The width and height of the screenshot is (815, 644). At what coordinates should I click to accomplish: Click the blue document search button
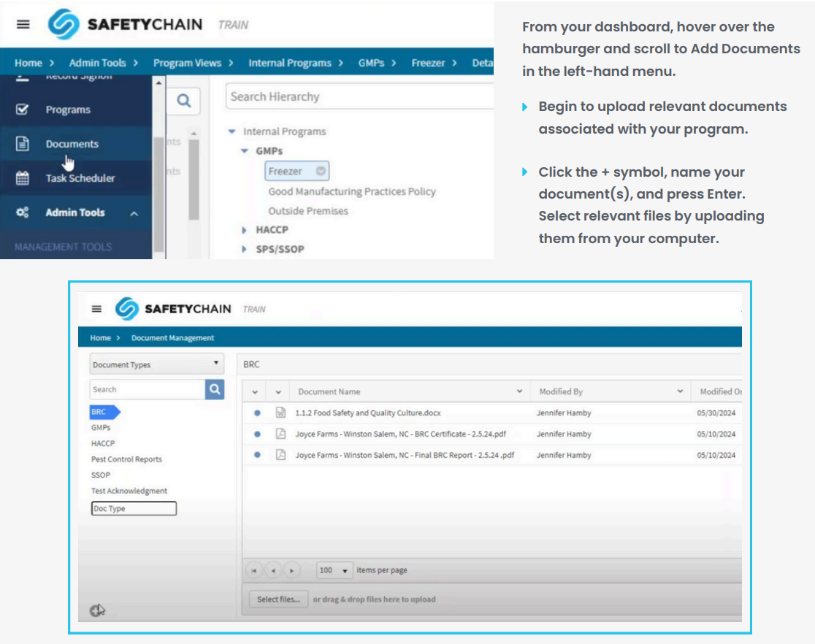coord(215,389)
